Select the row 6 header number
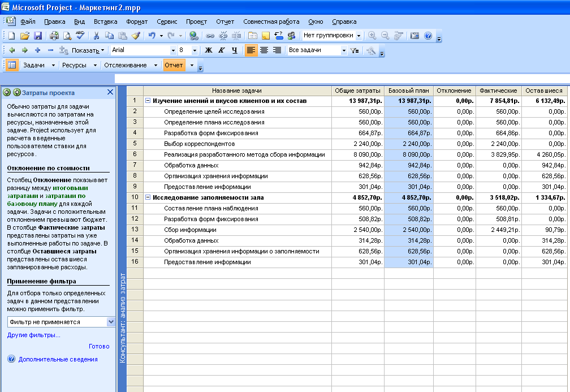This screenshot has height=392, width=570. [135, 154]
